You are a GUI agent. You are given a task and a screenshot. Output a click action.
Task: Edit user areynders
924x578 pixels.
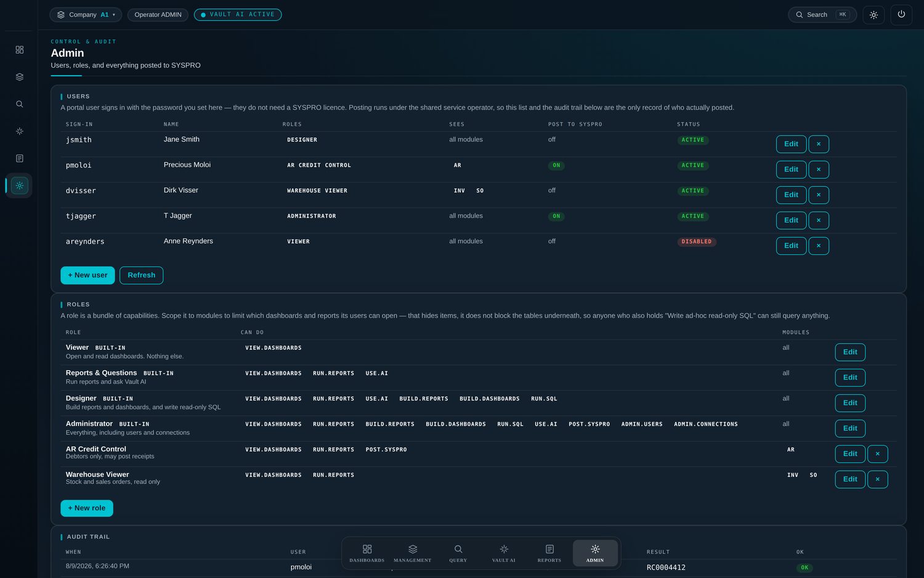[791, 246]
